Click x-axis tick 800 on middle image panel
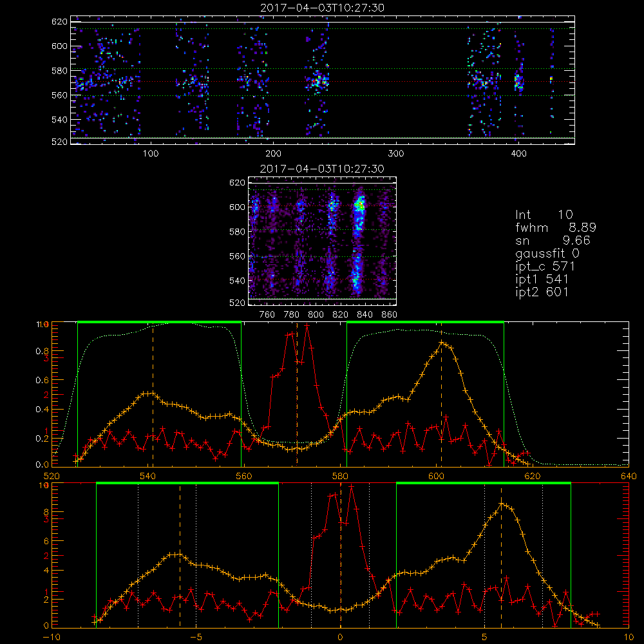644x644 pixels. point(316,315)
